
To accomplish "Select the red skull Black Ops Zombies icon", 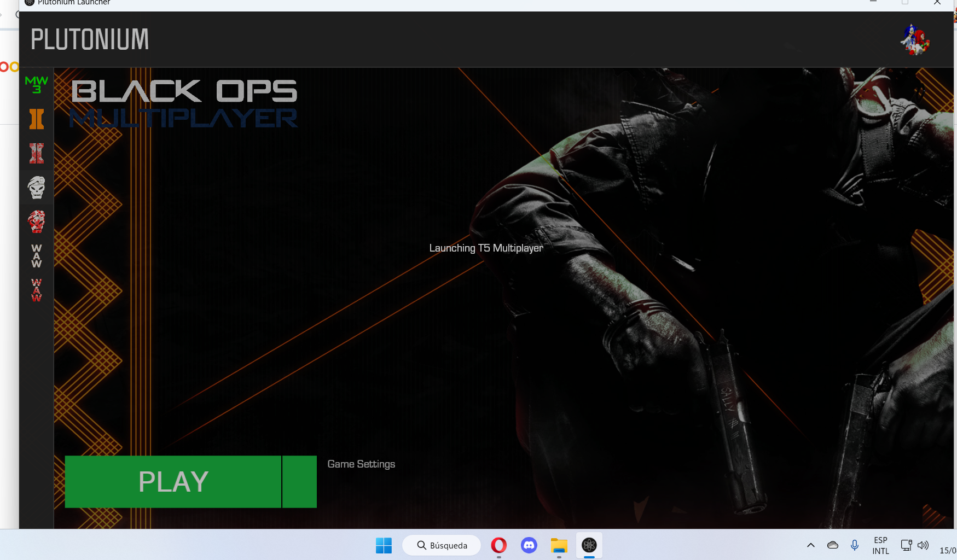I will [37, 221].
